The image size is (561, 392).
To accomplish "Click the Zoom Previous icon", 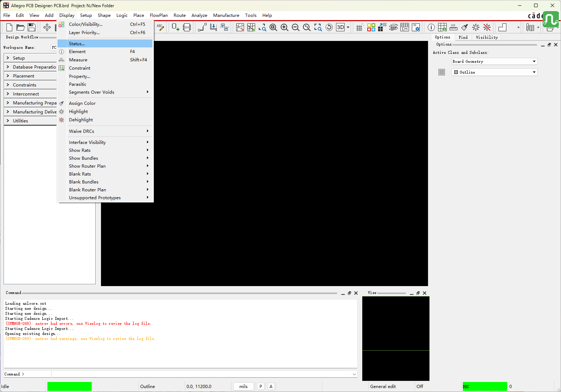I will (x=307, y=27).
